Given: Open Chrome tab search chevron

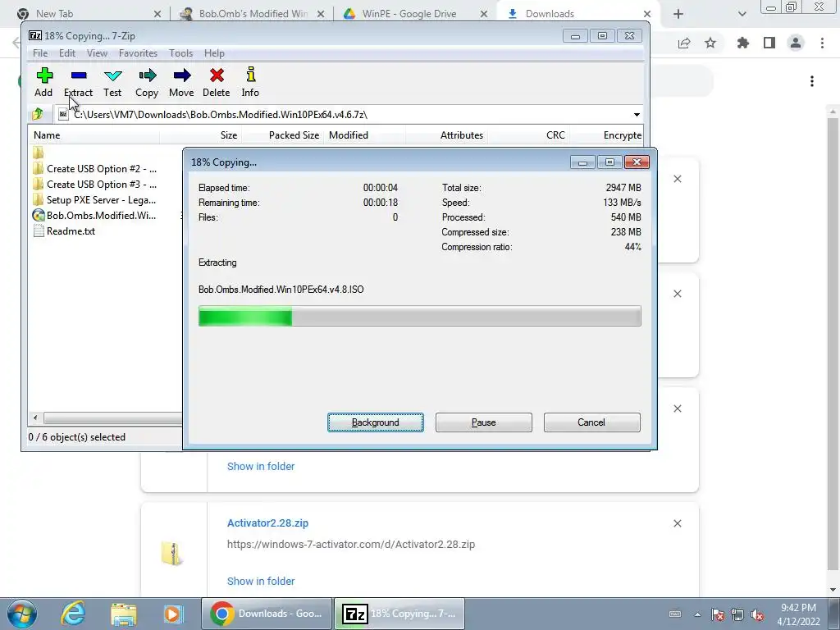Looking at the screenshot, I should tap(742, 14).
